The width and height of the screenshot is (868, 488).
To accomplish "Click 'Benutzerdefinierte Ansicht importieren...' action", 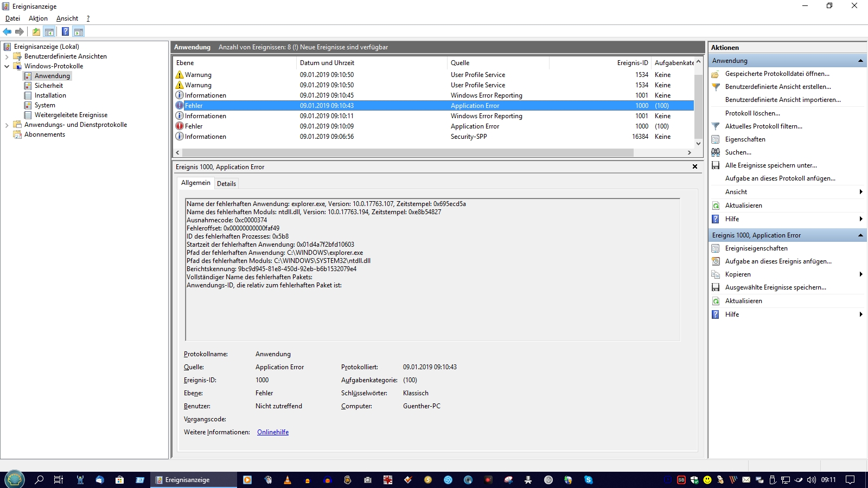I will tap(783, 100).
